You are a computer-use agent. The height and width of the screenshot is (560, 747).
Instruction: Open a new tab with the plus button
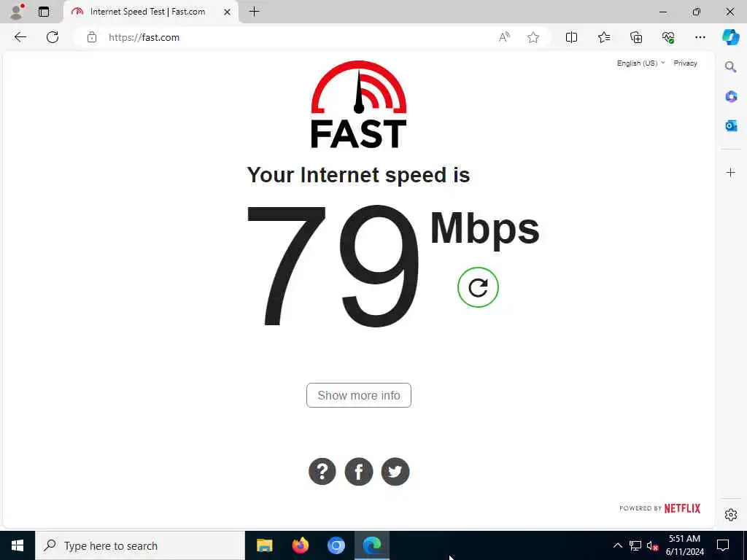255,12
